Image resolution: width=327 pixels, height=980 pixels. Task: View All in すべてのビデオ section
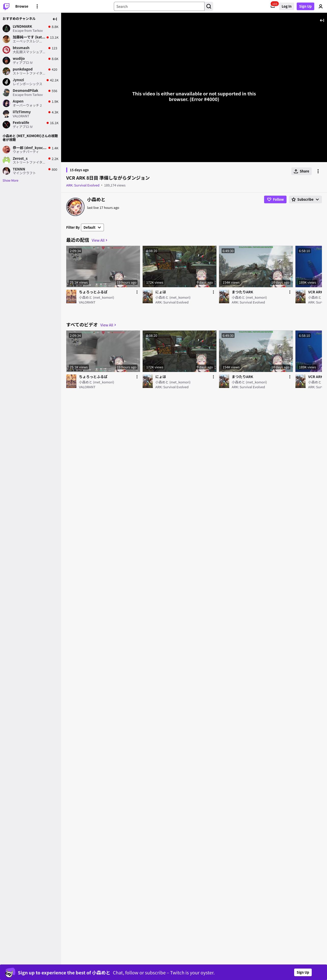pos(108,325)
